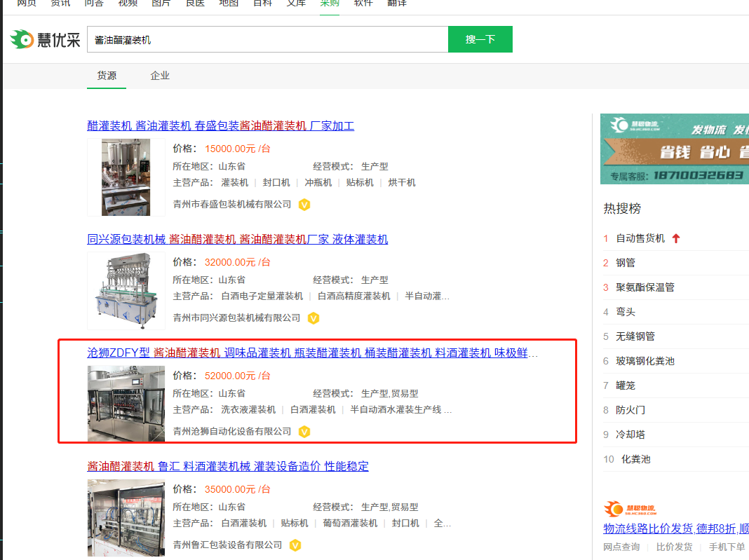Image resolution: width=749 pixels, height=560 pixels.
Task: Click company name 青州市同兴源包装机械有限公司
Action: tap(236, 318)
